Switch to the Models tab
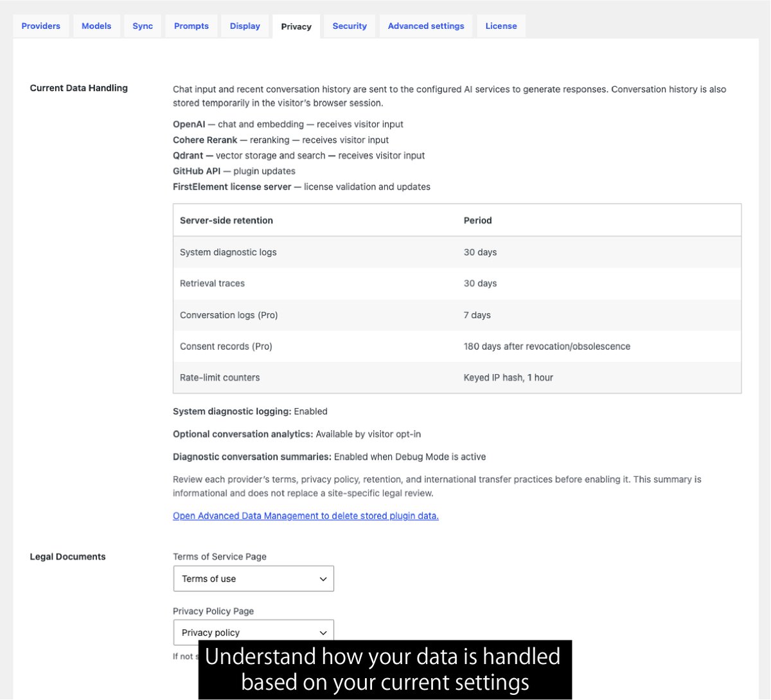This screenshot has width=771, height=700. coord(96,26)
